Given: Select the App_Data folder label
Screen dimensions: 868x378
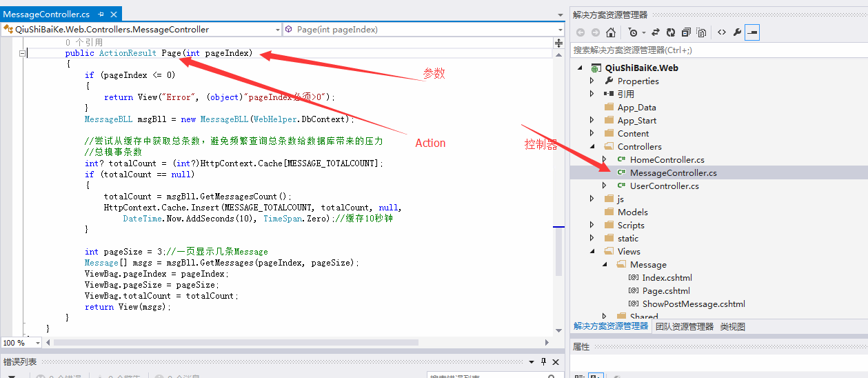Looking at the screenshot, I should pyautogui.click(x=637, y=107).
